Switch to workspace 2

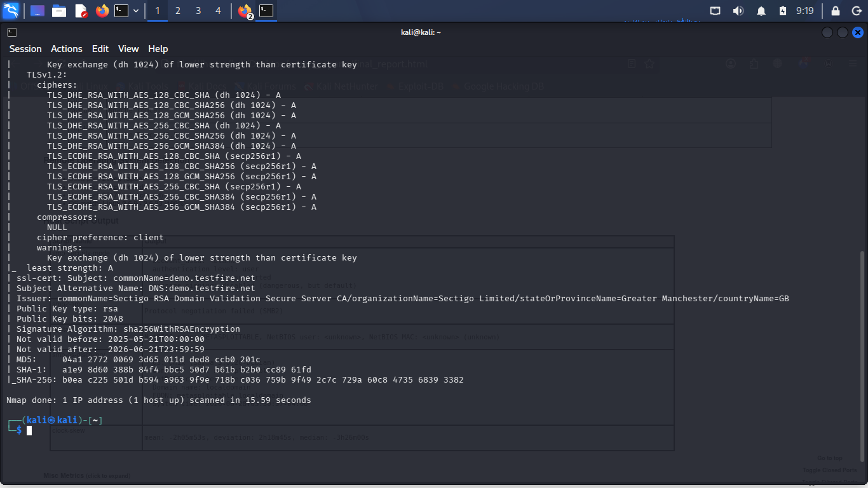point(177,11)
